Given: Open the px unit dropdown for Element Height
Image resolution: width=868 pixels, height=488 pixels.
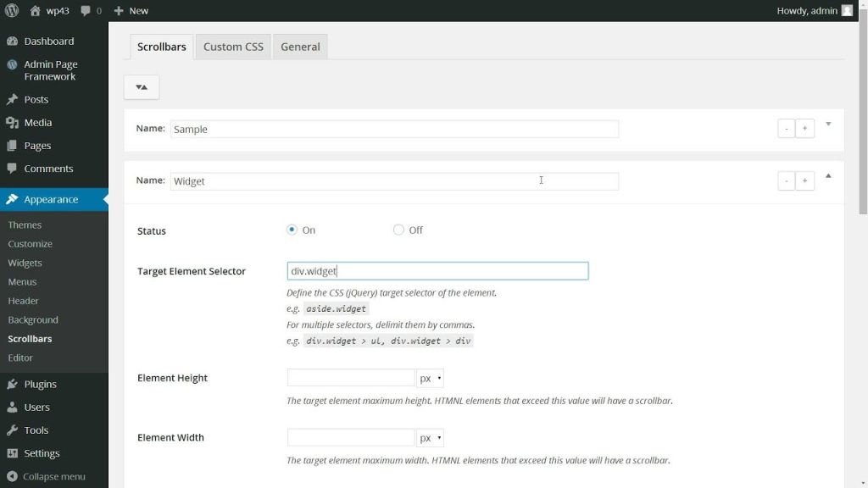Looking at the screenshot, I should [x=430, y=377].
